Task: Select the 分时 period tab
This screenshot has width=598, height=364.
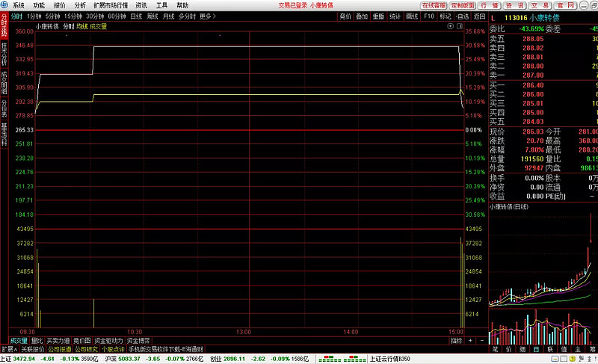Action: (16, 16)
